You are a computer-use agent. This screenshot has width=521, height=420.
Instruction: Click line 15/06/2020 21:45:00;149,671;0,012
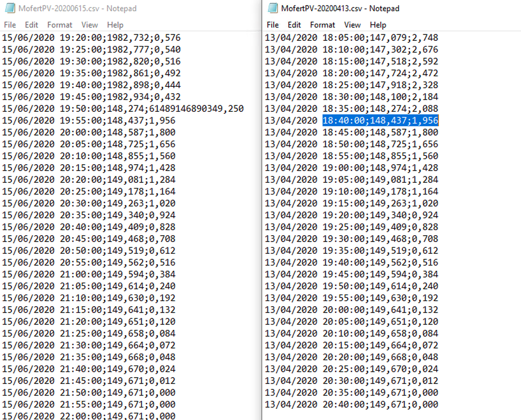89,381
